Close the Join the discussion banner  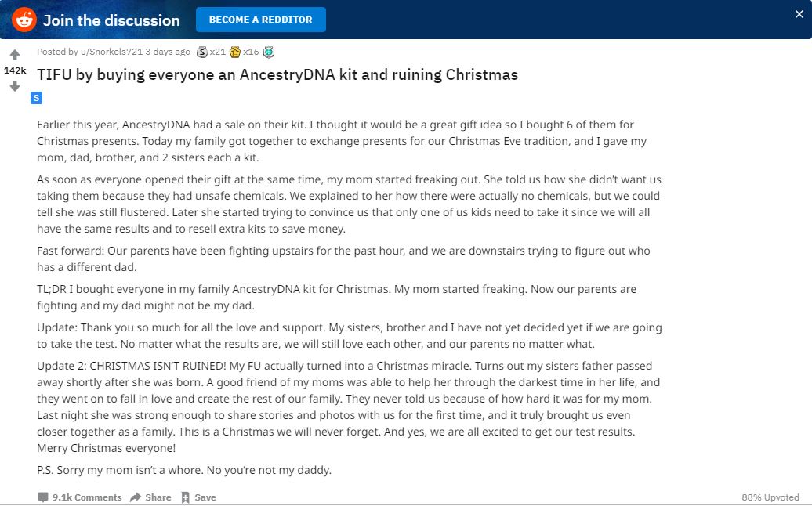click(799, 14)
